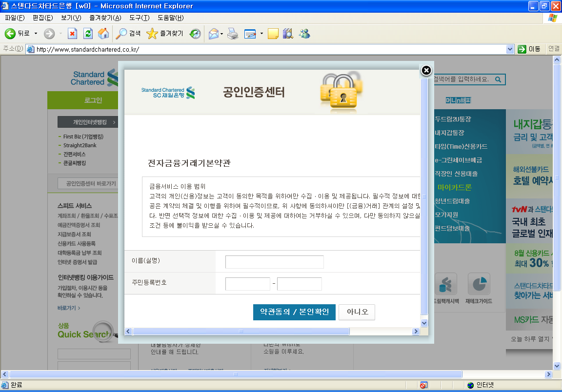562x392 pixels.
Task: Open the 파일(F) menu
Action: point(15,18)
